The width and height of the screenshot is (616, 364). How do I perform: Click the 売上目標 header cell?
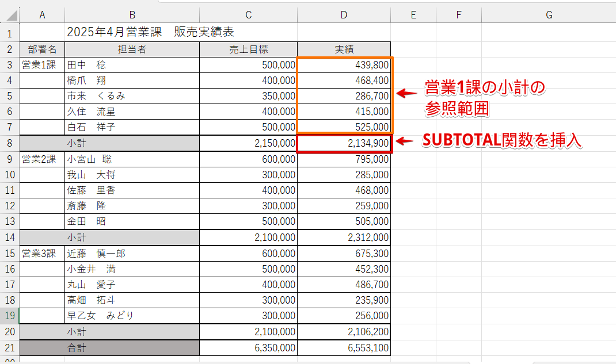pos(248,49)
